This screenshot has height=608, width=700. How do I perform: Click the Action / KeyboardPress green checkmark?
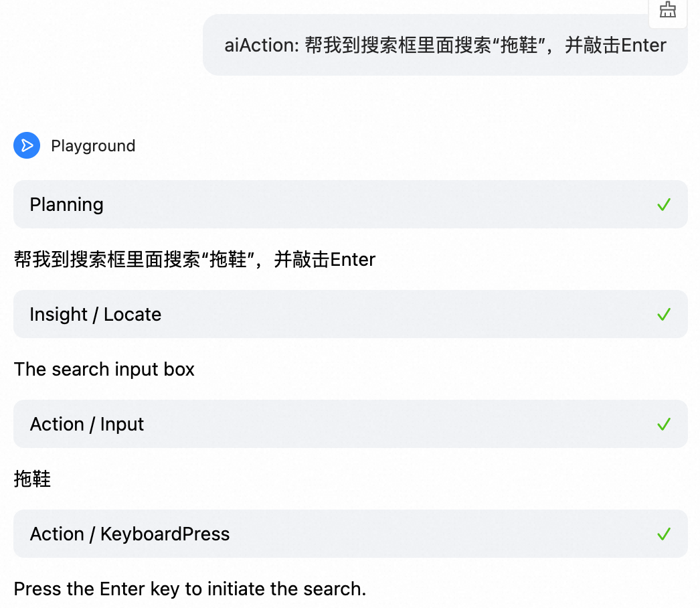pyautogui.click(x=663, y=534)
